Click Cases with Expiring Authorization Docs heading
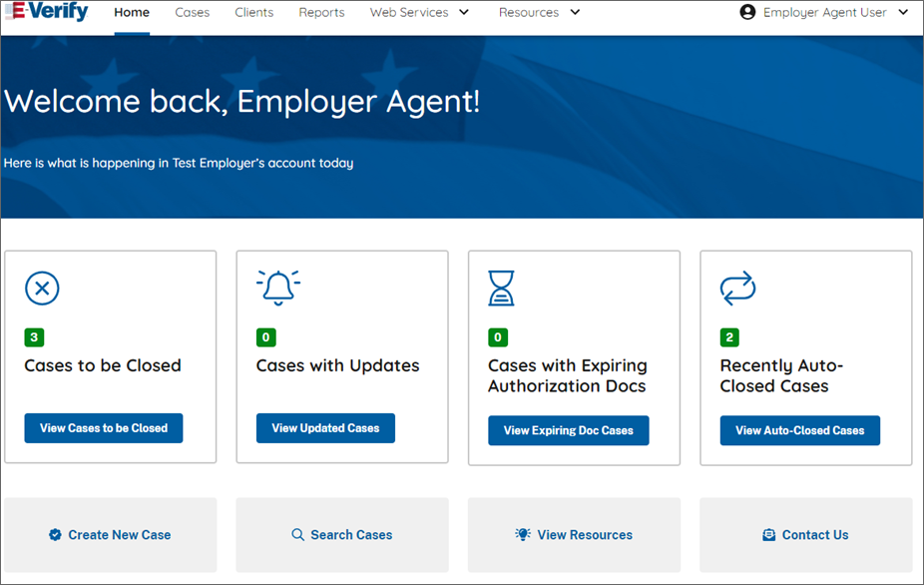Viewport: 924px width, 585px height. pos(568,375)
